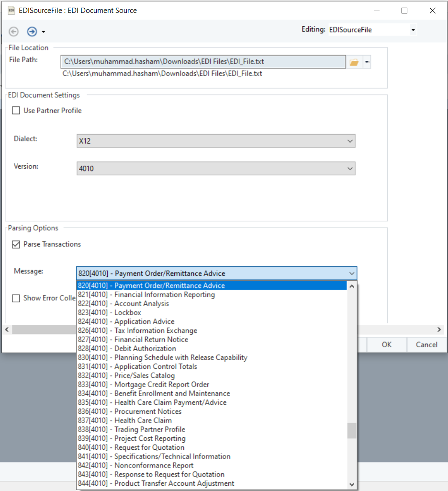Pick 835[4010] Health Care Claim Payment/Advice
This screenshot has height=491, width=448.
coord(170,402)
